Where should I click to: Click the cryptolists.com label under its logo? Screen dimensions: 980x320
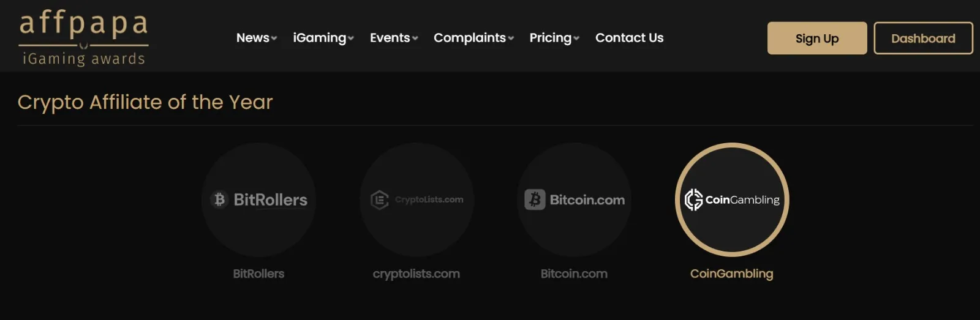click(417, 273)
